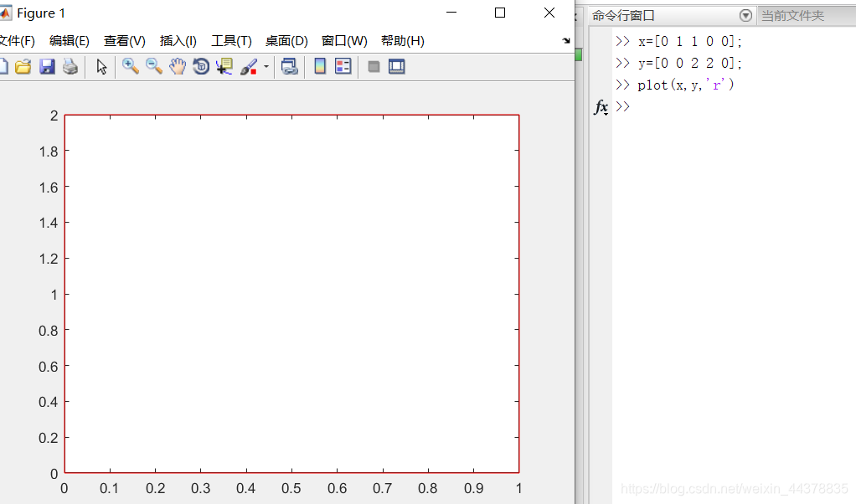Save the figure with the floppy disk icon
The width and height of the screenshot is (856, 504).
coord(47,66)
